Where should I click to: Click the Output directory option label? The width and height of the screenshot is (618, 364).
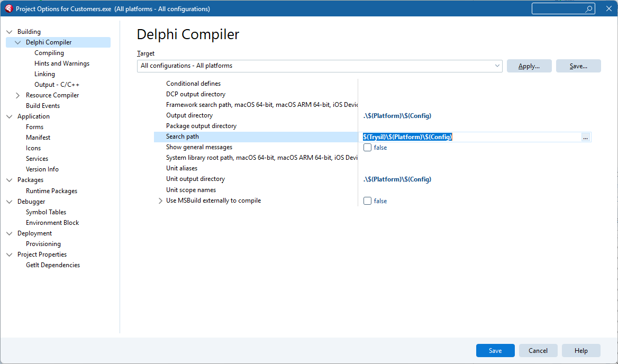[189, 115]
